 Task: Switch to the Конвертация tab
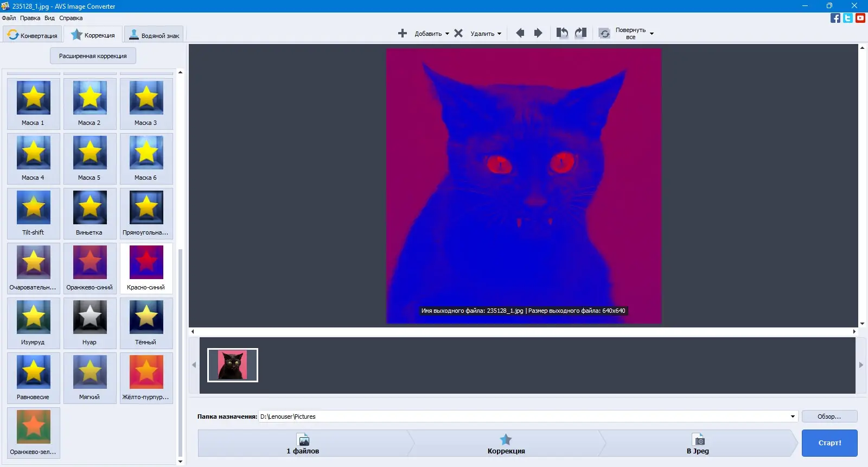(32, 35)
